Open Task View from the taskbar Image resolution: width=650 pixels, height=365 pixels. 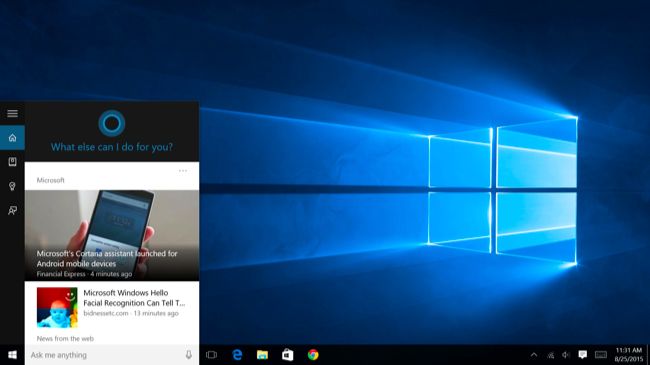coord(211,355)
